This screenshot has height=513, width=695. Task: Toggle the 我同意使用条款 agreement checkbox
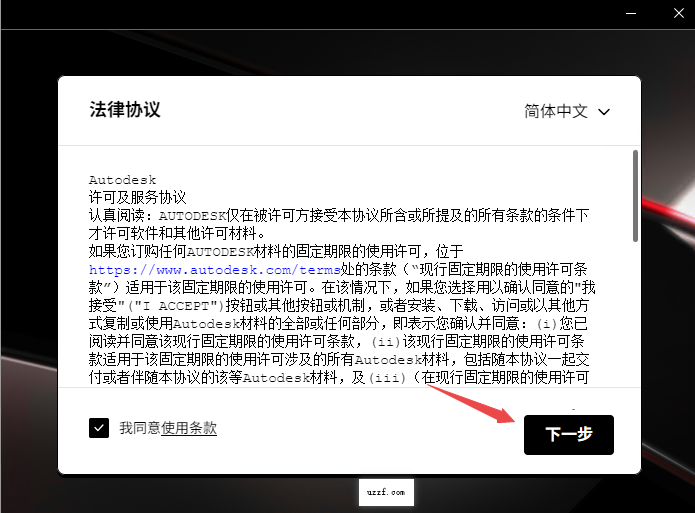point(99,428)
